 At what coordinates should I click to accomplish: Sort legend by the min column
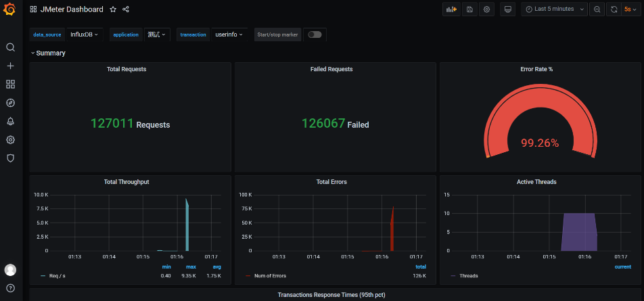(x=166, y=267)
